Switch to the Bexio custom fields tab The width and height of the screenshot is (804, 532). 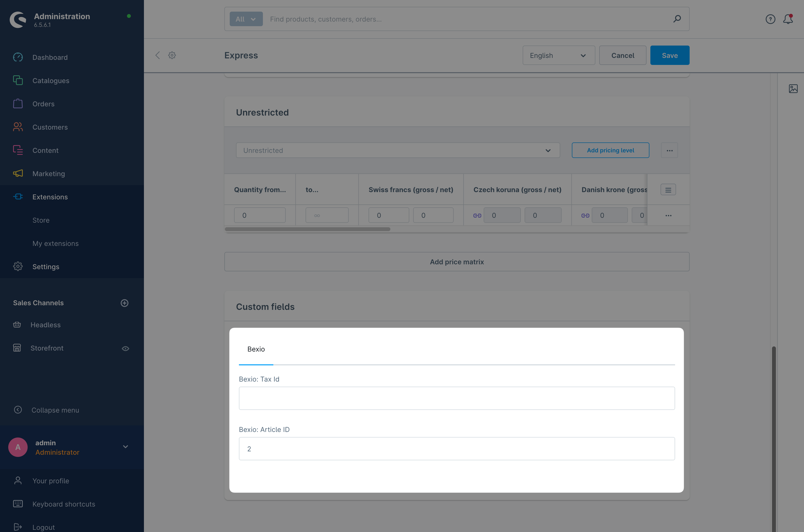tap(256, 349)
